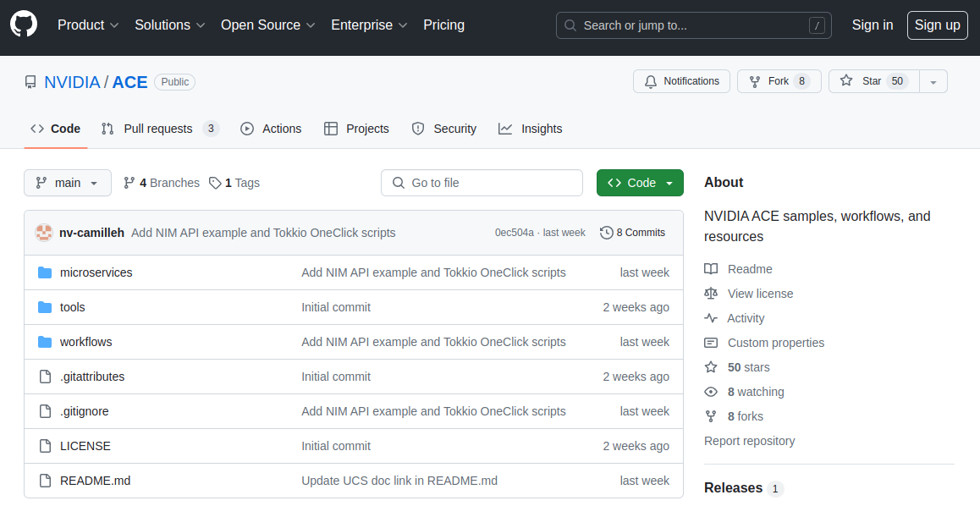Open commit hash 0ec504a

[515, 233]
